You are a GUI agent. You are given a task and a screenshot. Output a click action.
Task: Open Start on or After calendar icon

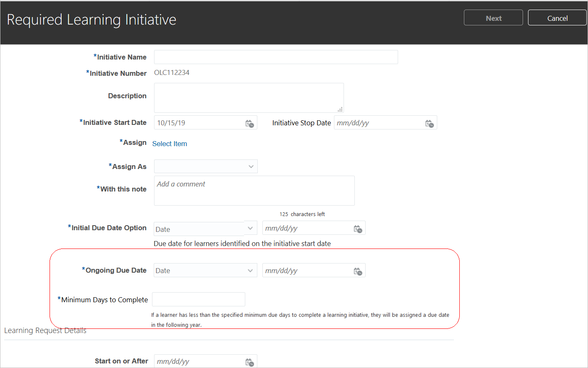249,362
